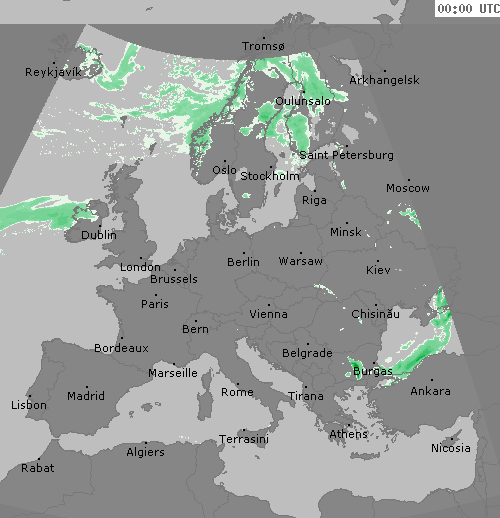Click the Kiev city label
Screen dimensions: 500x518
[378, 270]
